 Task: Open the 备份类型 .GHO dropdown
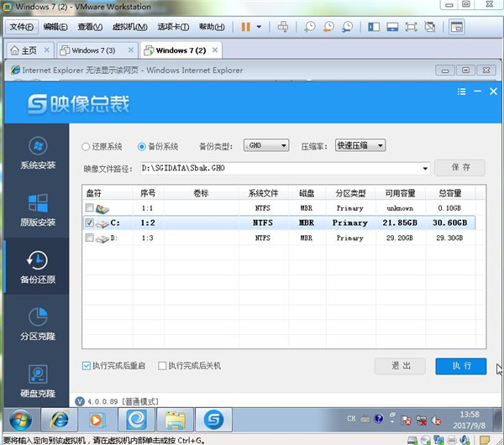[266, 145]
